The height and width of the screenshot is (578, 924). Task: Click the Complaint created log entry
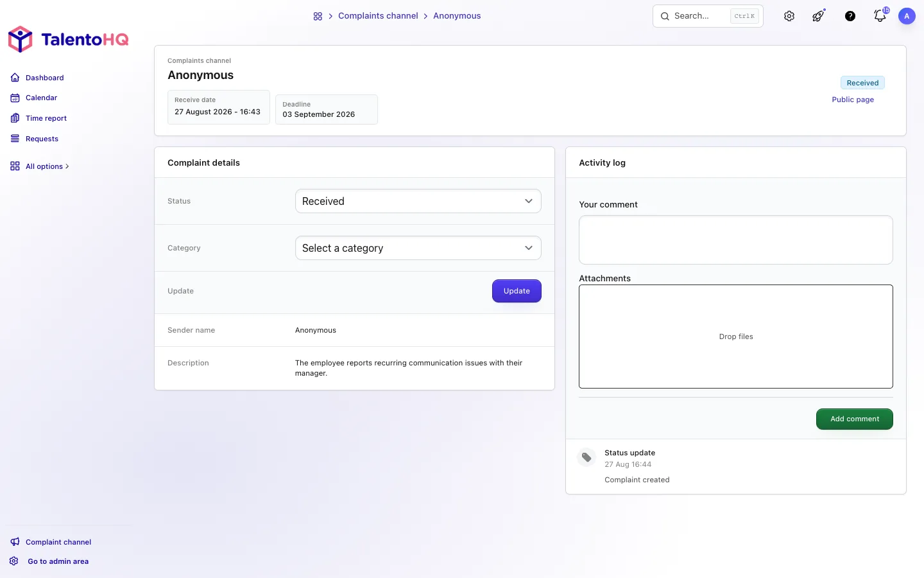(637, 480)
